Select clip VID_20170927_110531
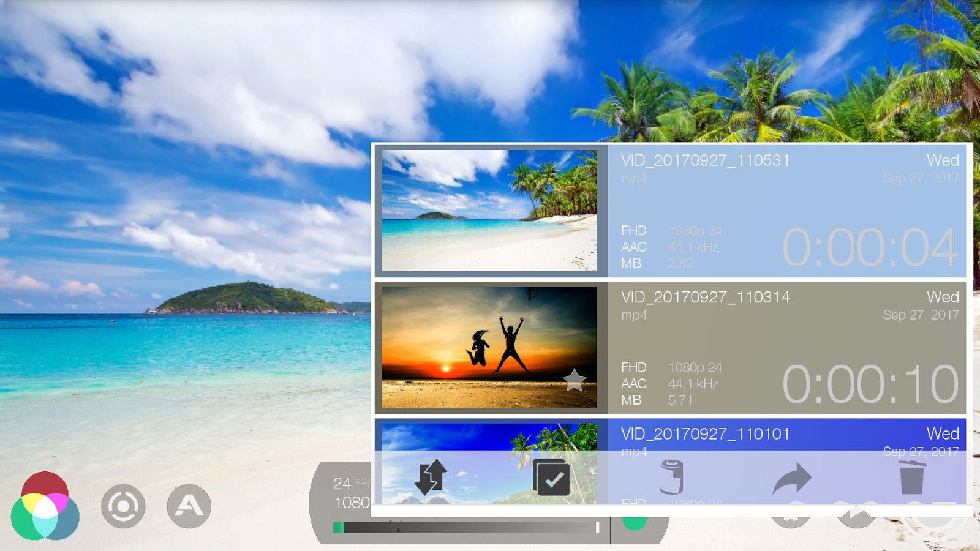This screenshot has height=551, width=980. point(670,211)
